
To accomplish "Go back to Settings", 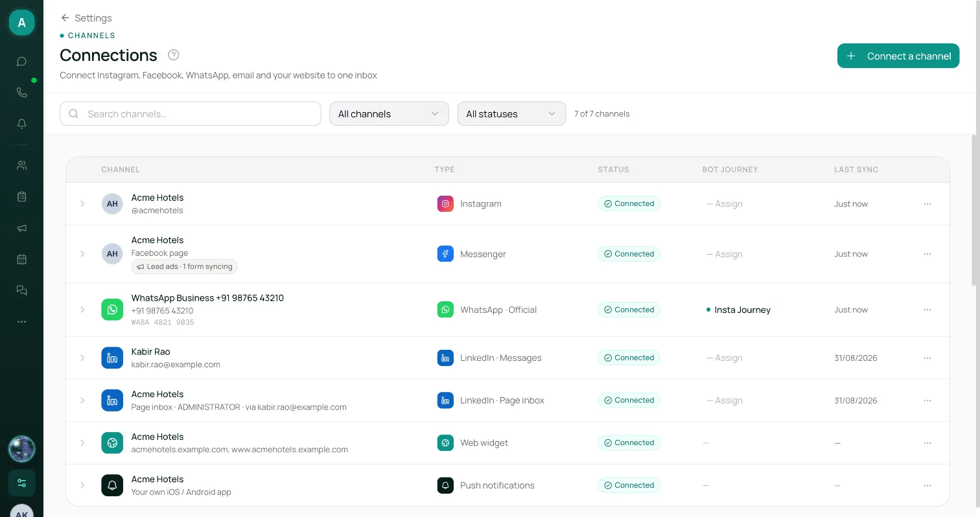I will (x=86, y=18).
